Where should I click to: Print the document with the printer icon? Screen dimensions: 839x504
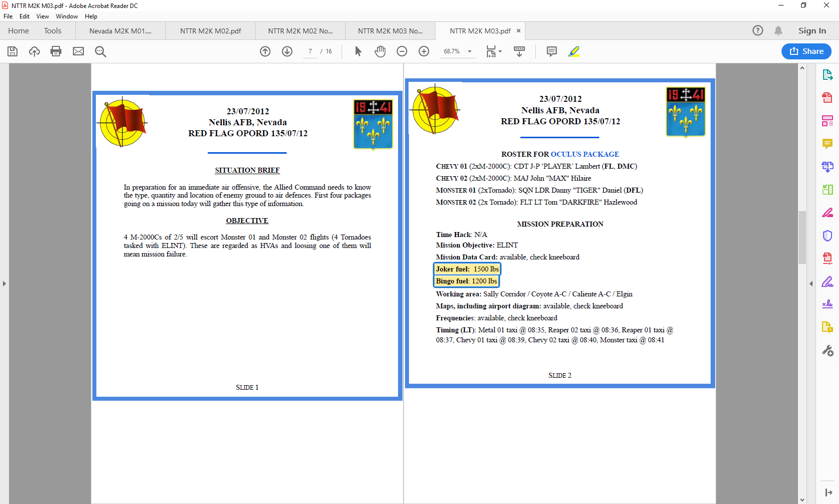tap(56, 51)
